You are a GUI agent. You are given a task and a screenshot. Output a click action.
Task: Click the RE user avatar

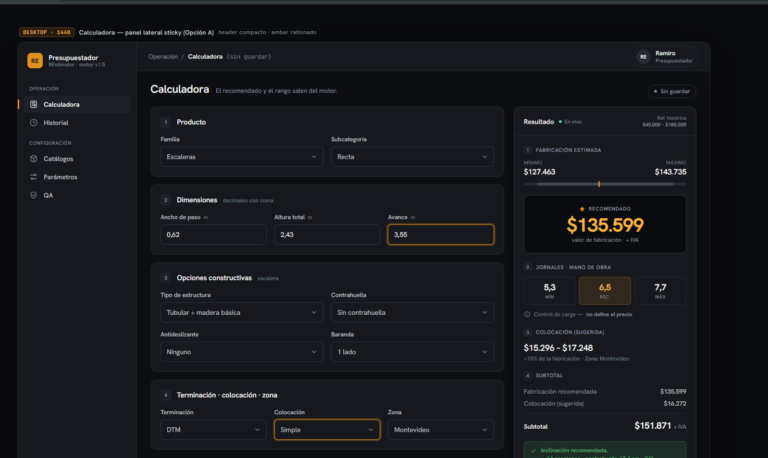click(x=643, y=57)
